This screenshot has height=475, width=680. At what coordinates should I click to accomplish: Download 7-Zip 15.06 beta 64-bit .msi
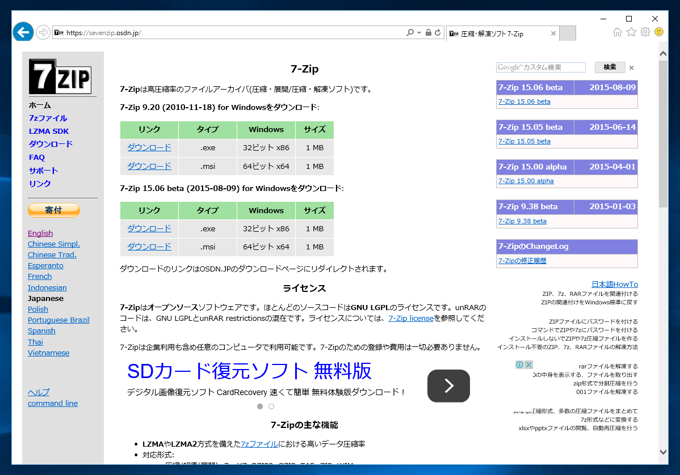coord(149,247)
